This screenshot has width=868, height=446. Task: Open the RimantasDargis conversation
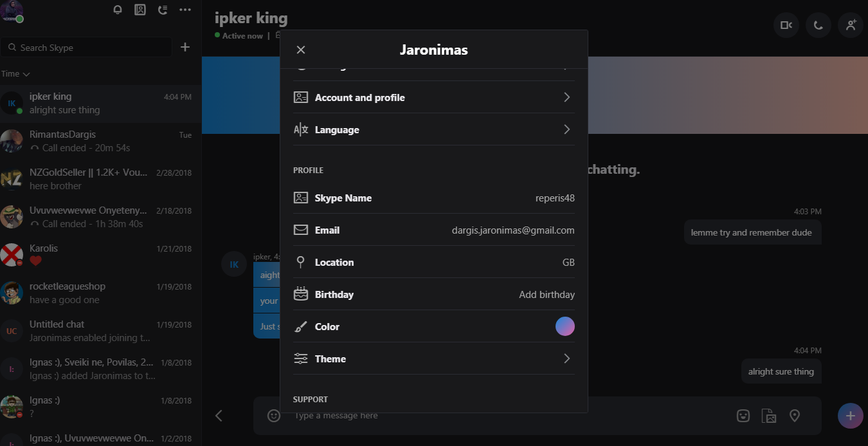(101, 142)
